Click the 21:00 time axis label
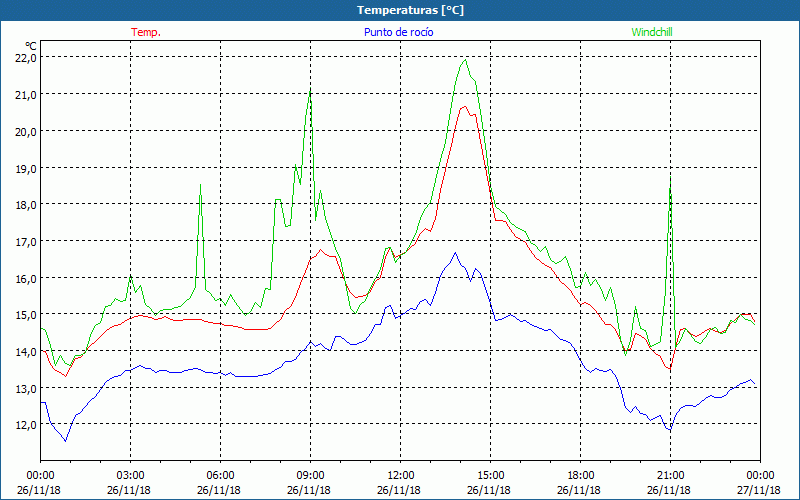This screenshot has height=500, width=800. [670, 476]
